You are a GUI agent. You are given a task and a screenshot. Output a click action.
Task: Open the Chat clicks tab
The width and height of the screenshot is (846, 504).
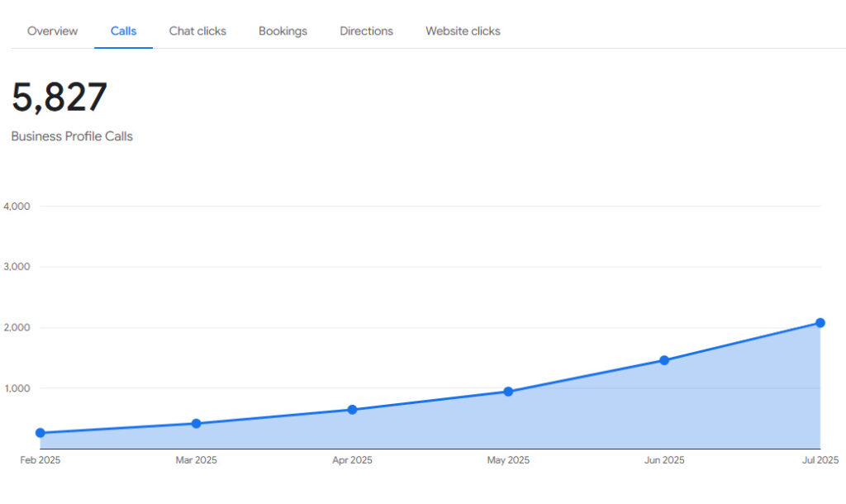(x=197, y=31)
